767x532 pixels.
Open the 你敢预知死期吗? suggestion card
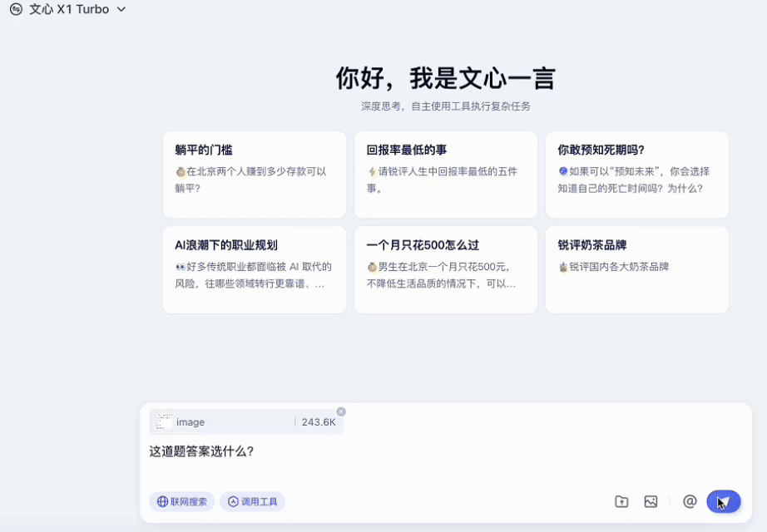[637, 175]
